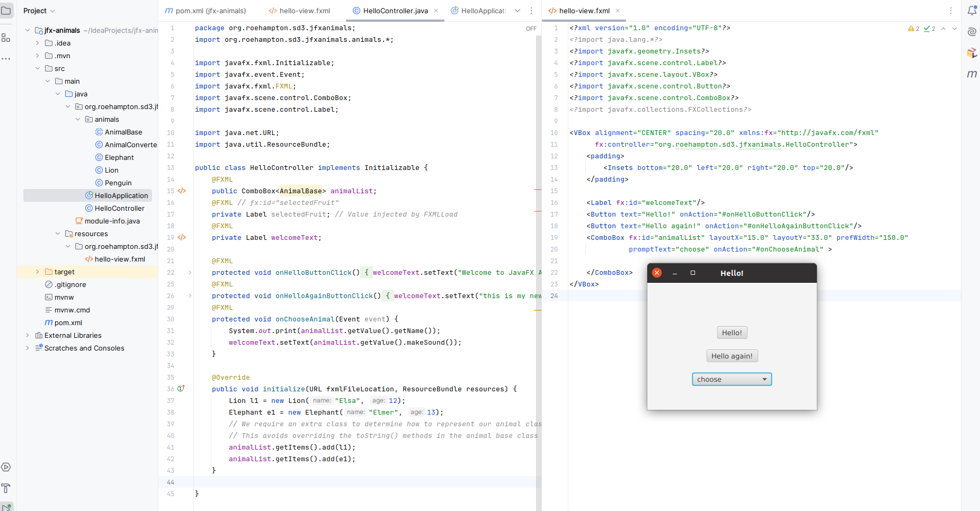The image size is (980, 511).
Task: Click Hello! button in Hello window
Action: (x=732, y=333)
